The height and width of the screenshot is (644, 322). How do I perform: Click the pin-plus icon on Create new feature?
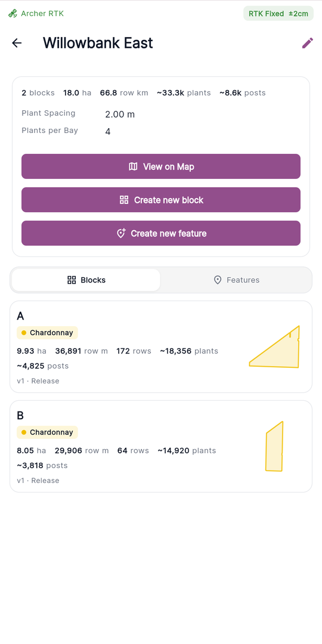tap(120, 233)
